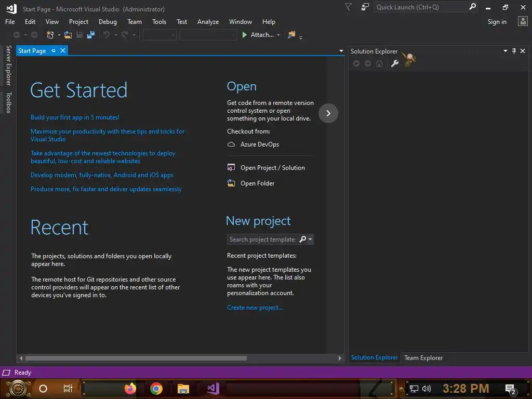Image resolution: width=532 pixels, height=399 pixels.
Task: Click the Quick Launch search box
Action: (x=421, y=7)
